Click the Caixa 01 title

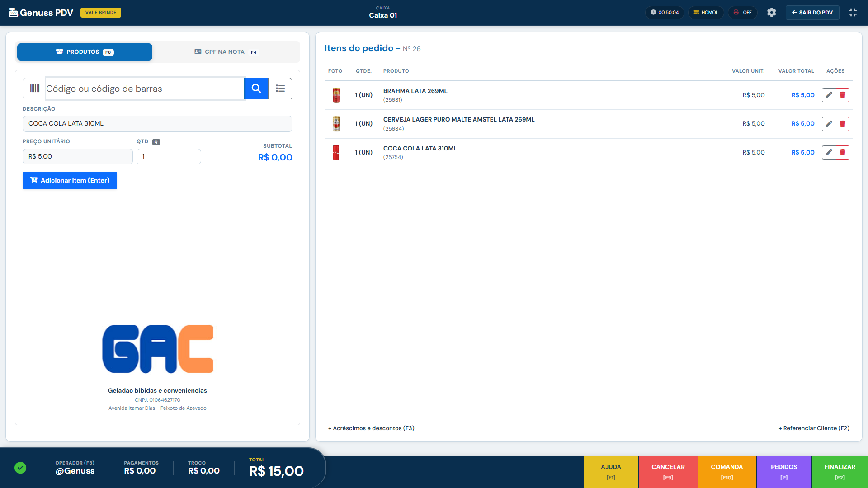click(x=383, y=15)
